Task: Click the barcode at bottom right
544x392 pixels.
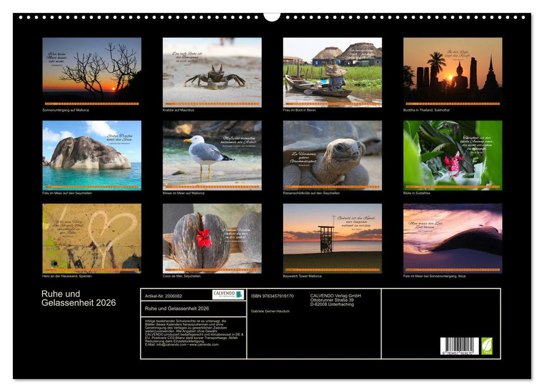Action: point(459,347)
